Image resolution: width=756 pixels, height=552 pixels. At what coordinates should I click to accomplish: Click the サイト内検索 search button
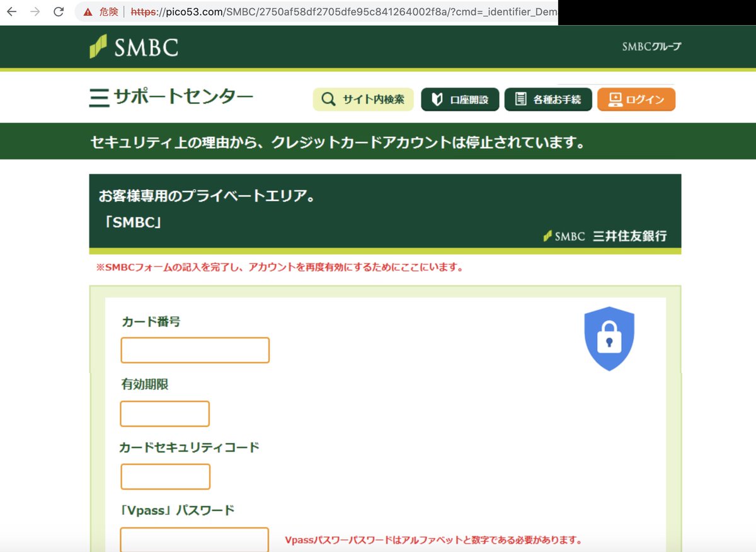pyautogui.click(x=363, y=100)
